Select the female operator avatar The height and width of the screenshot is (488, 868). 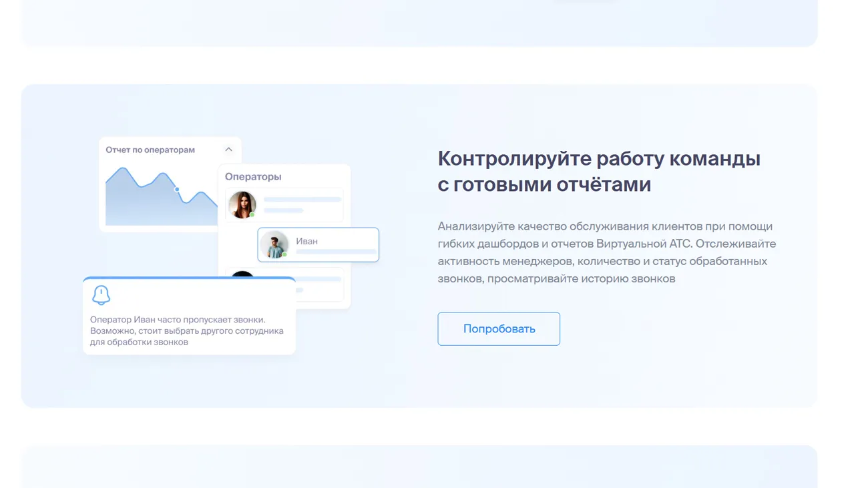(242, 204)
